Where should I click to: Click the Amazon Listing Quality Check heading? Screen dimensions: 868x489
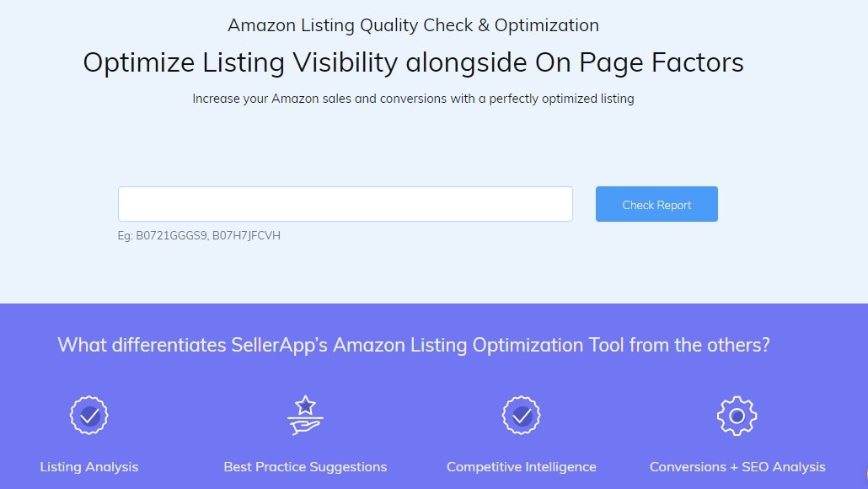(413, 25)
